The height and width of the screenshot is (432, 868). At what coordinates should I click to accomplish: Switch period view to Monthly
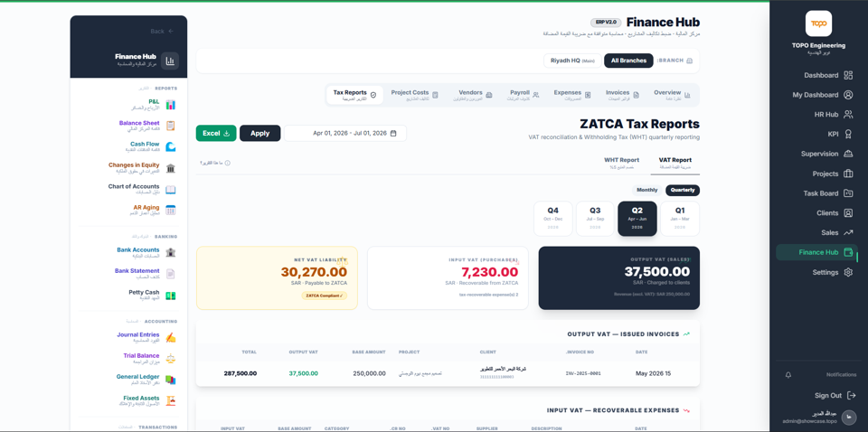pos(647,191)
